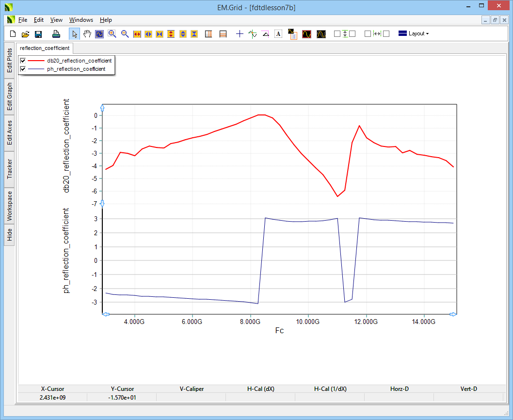Click the text annotation 'A' icon
513x420 pixels.
tap(278, 34)
